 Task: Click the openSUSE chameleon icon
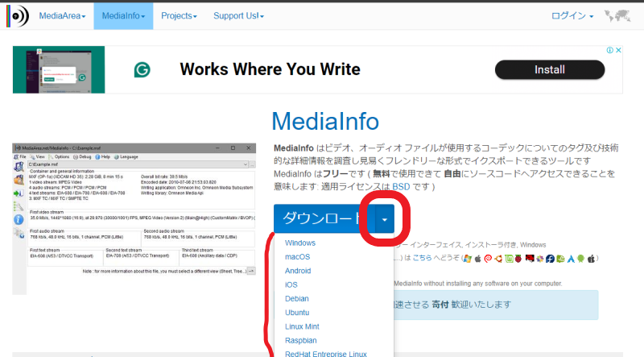point(560,259)
